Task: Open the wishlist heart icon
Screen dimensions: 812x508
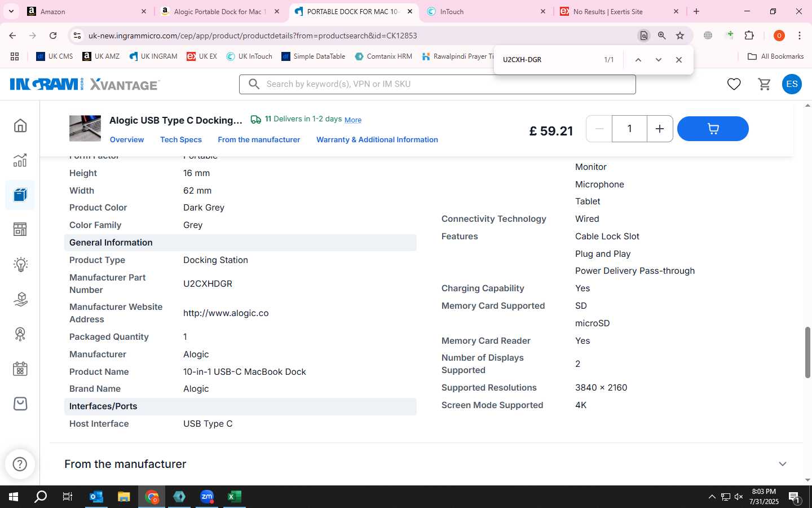Action: [734, 84]
